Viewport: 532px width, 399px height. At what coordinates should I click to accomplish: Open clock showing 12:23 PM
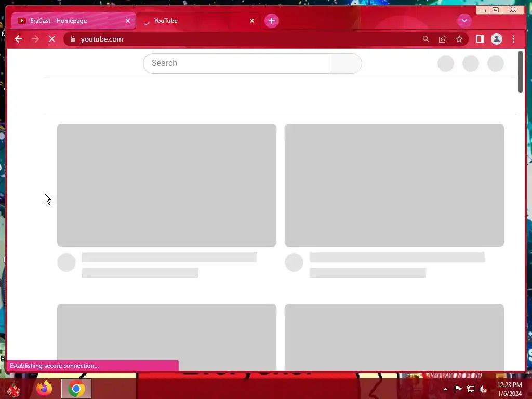(509, 389)
